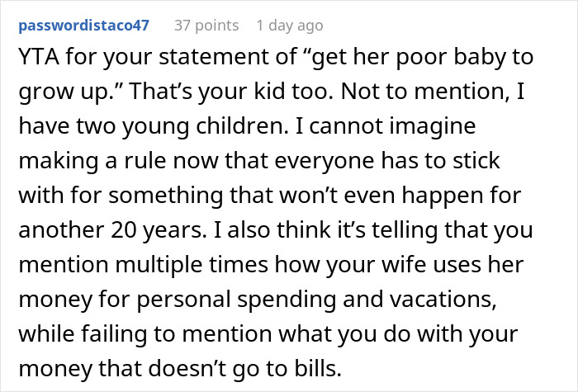Click the 1 day ago timestamp
Screen dimensions: 578x392
(290, 26)
